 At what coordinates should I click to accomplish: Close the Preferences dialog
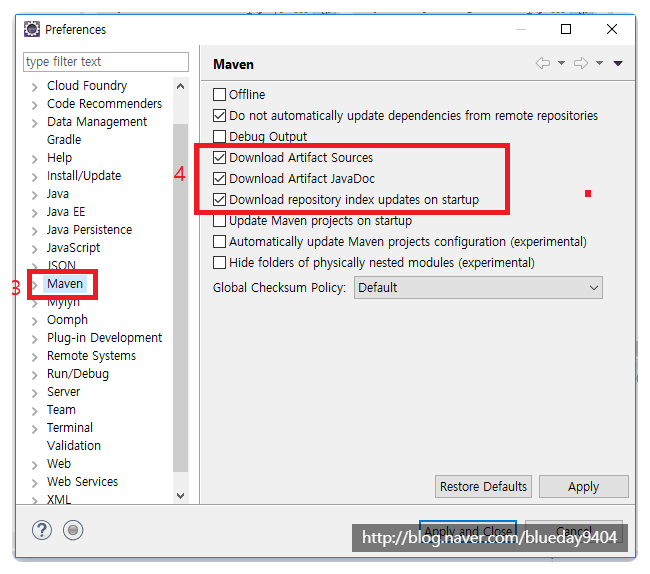(x=612, y=29)
